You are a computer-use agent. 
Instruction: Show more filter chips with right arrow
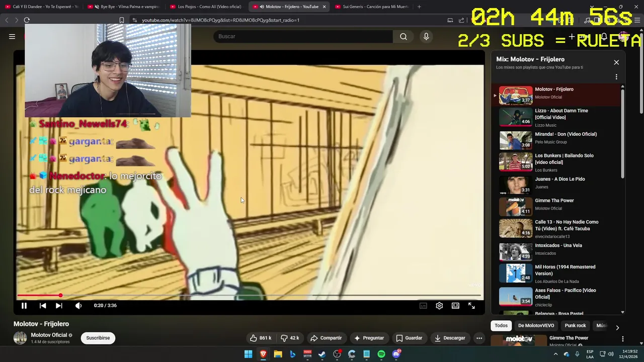pyautogui.click(x=617, y=327)
